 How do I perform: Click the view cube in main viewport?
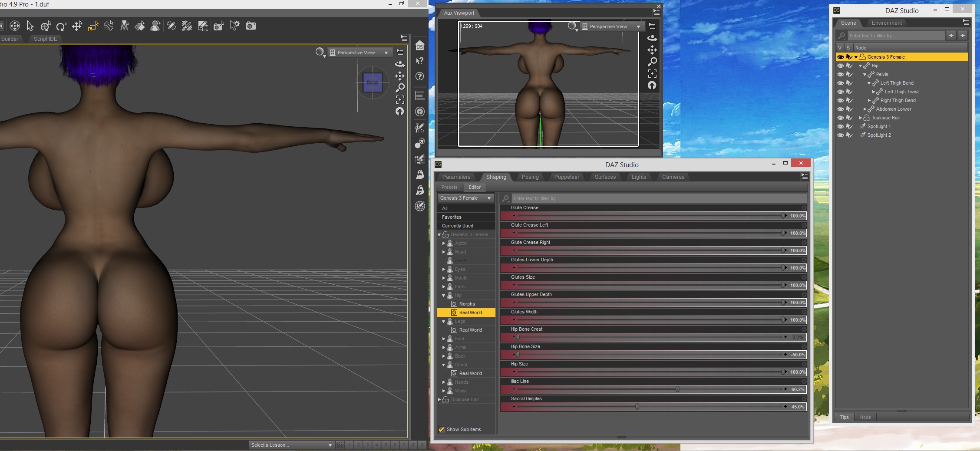(x=373, y=82)
